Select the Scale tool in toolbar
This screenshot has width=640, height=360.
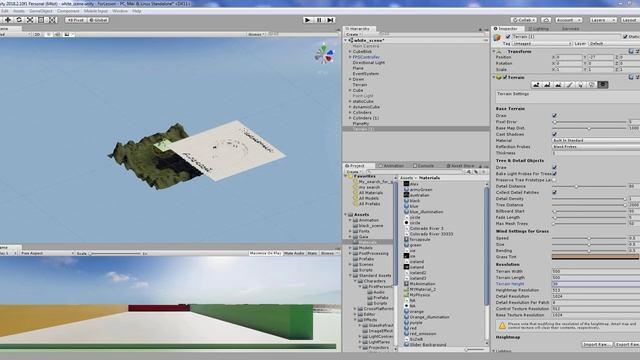(x=30, y=20)
